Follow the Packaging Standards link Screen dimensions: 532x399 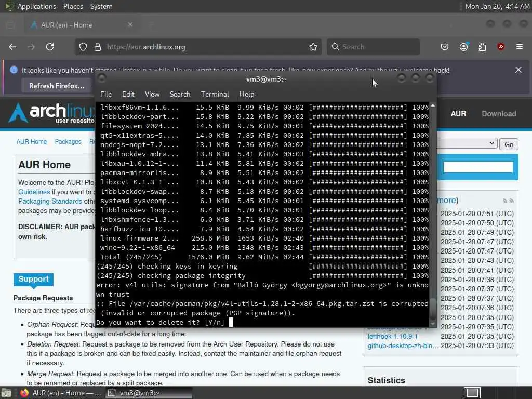click(50, 201)
